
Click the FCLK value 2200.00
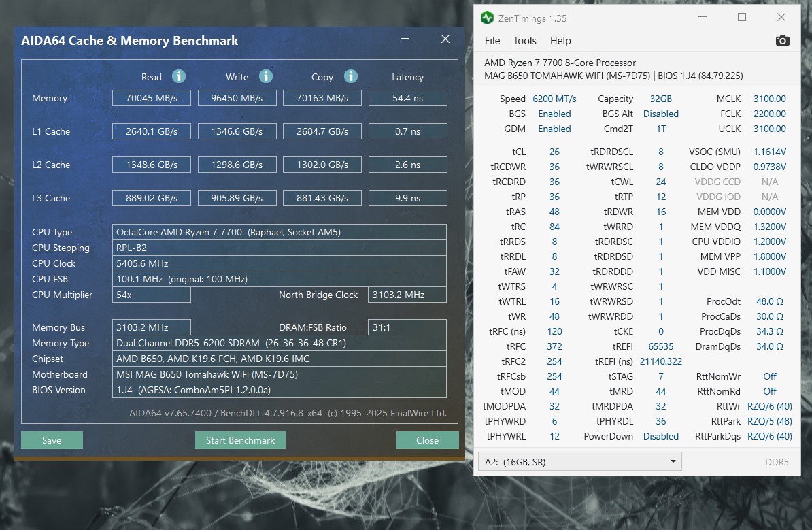[x=770, y=114]
